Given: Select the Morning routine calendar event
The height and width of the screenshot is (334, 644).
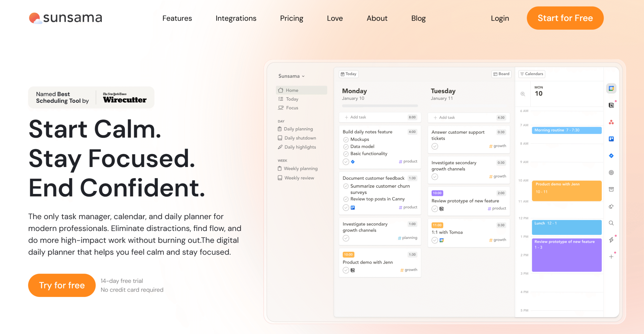Looking at the screenshot, I should [567, 130].
